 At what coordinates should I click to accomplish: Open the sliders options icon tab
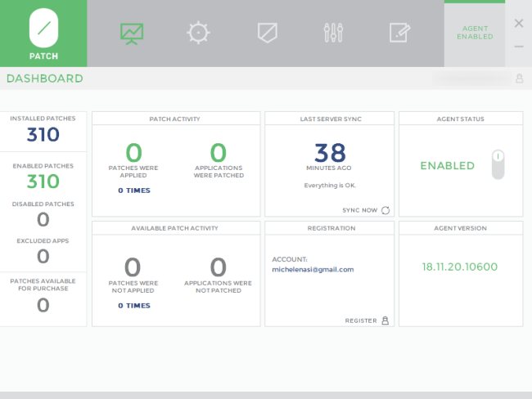[x=333, y=33]
